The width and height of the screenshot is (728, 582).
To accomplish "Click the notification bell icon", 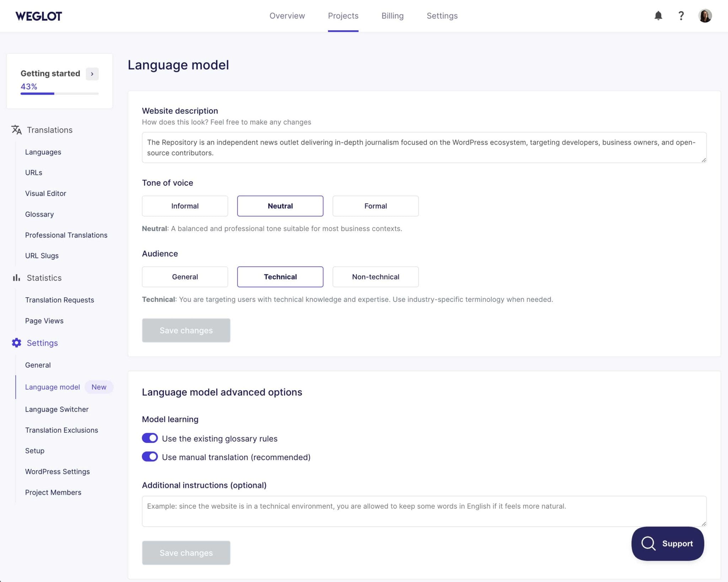I will coord(658,16).
